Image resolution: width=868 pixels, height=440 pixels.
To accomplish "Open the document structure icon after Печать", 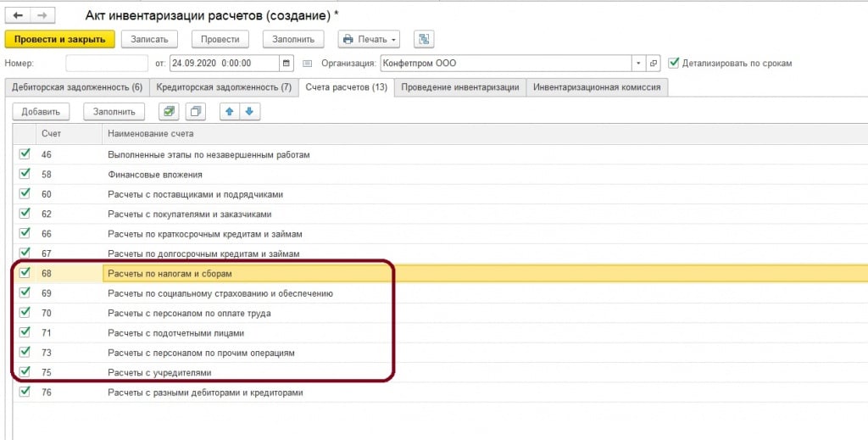I will [424, 39].
